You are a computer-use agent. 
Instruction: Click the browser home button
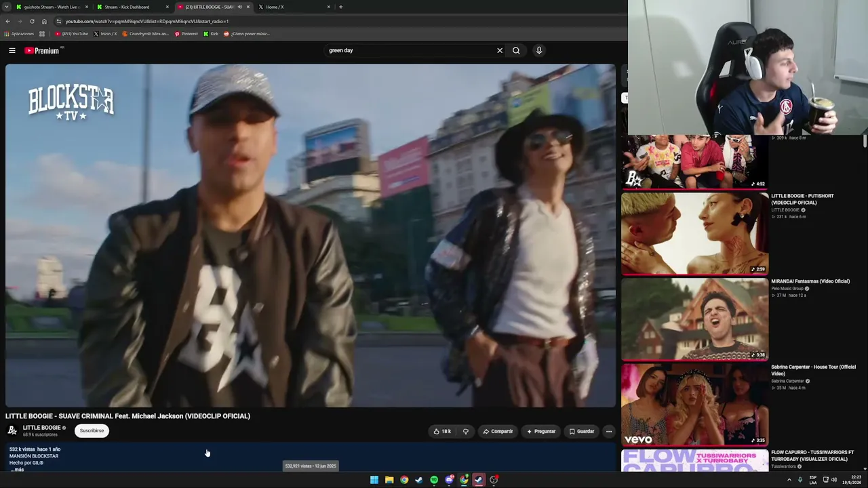pyautogui.click(x=44, y=21)
